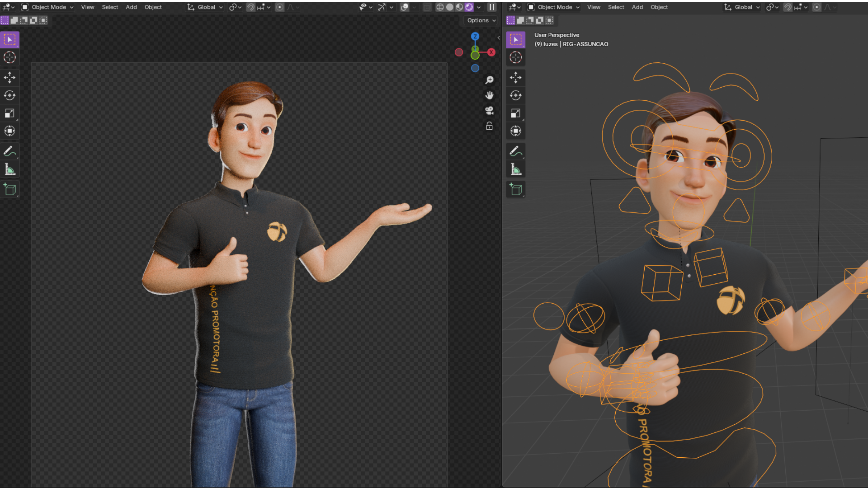
Task: Toggle proportional editing in left viewport header
Action: [x=279, y=7]
